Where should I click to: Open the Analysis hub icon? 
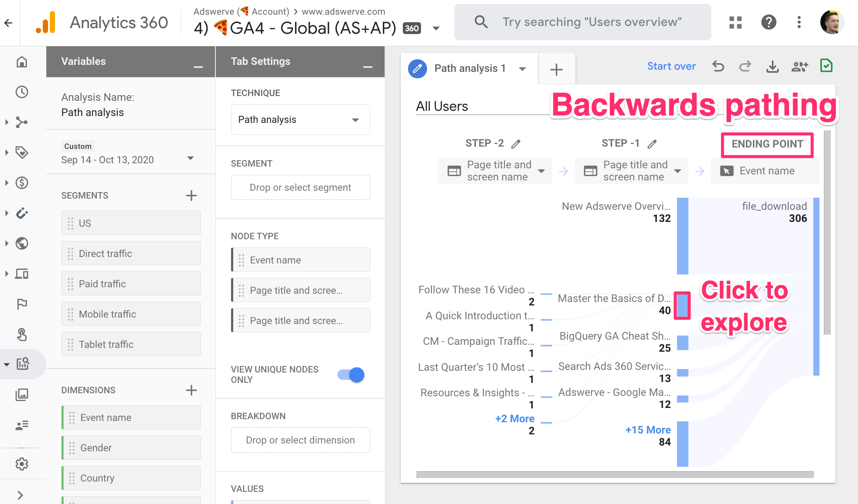pos(23,364)
